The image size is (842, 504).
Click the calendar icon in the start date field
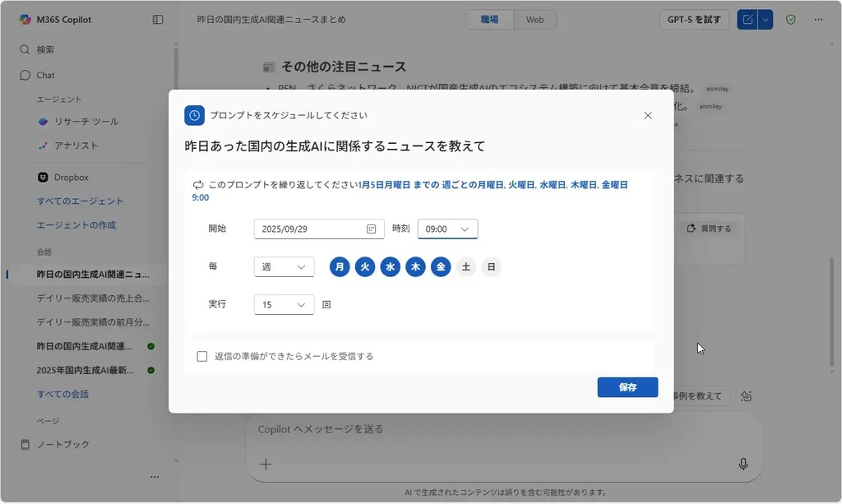click(371, 229)
